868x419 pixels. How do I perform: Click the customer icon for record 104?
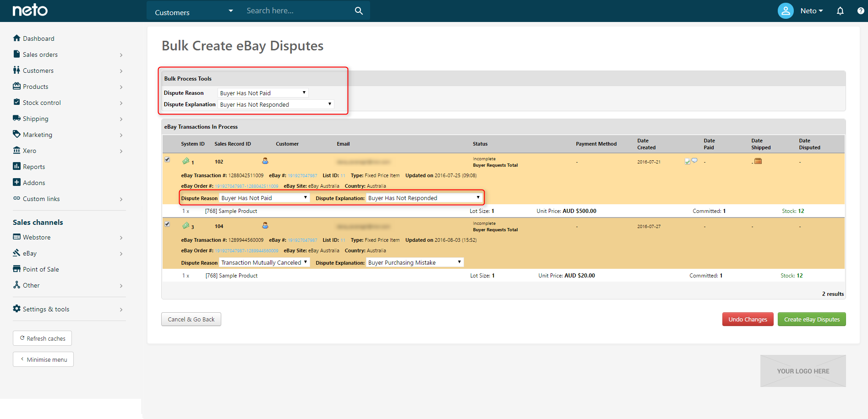265,225
